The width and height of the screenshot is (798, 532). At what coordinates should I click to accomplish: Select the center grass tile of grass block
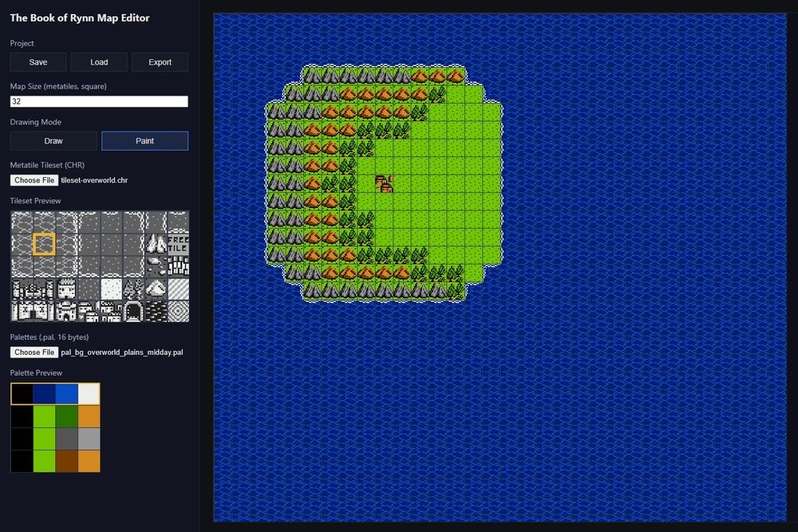[112, 244]
